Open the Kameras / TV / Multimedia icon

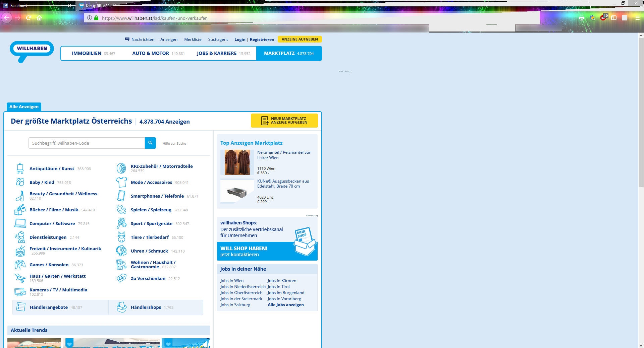pos(20,292)
